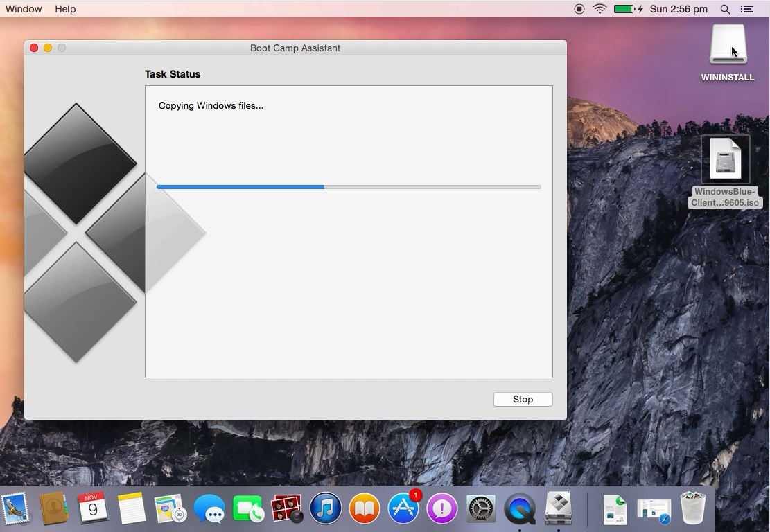The width and height of the screenshot is (770, 532).
Task: Open the documents stack in dock
Action: [615, 509]
